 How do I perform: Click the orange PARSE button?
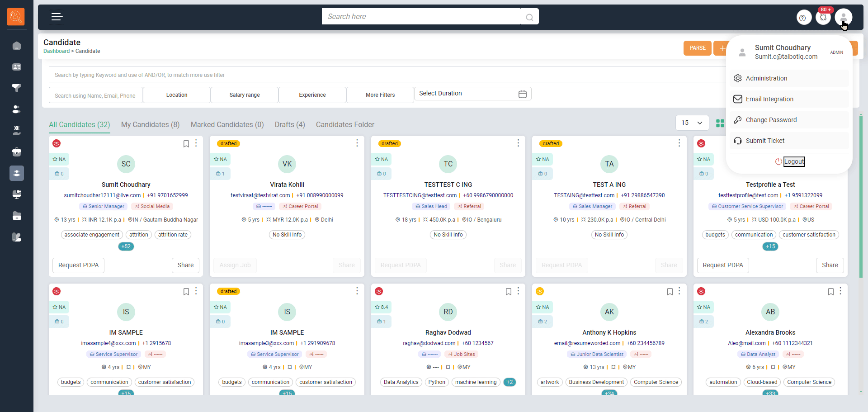(x=697, y=48)
